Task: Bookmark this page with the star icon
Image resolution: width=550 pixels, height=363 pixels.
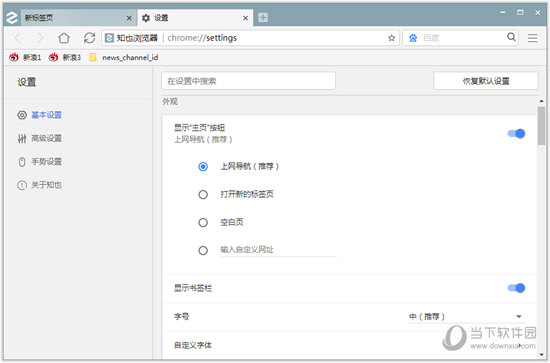Action: click(391, 38)
